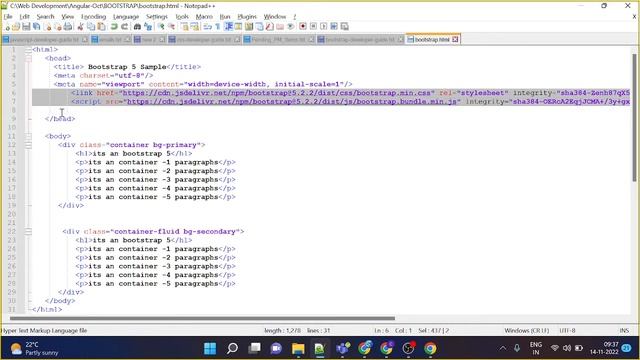Click the Paste toolbar icon
The height and width of the screenshot is (360, 640).
pyautogui.click(x=101, y=27)
